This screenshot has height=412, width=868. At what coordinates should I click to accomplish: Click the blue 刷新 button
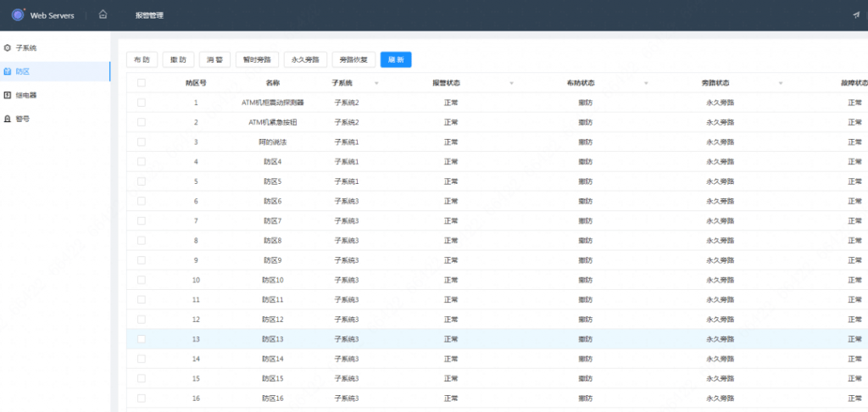point(396,59)
